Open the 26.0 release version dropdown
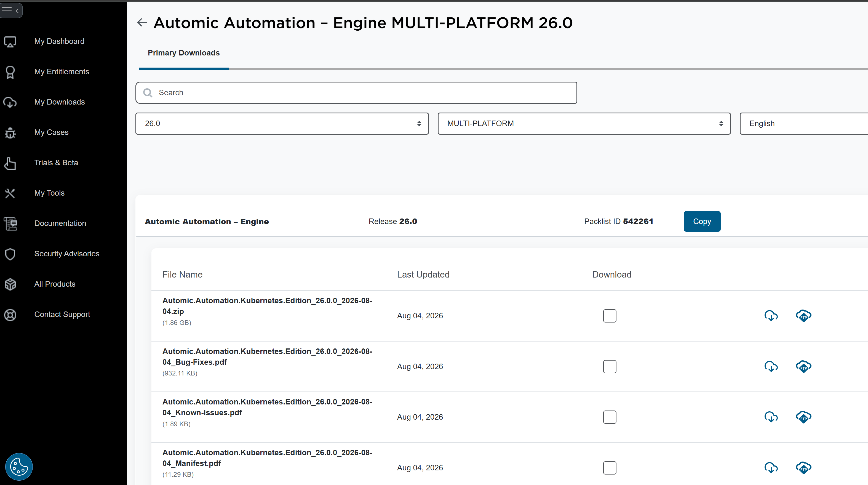 click(x=282, y=124)
